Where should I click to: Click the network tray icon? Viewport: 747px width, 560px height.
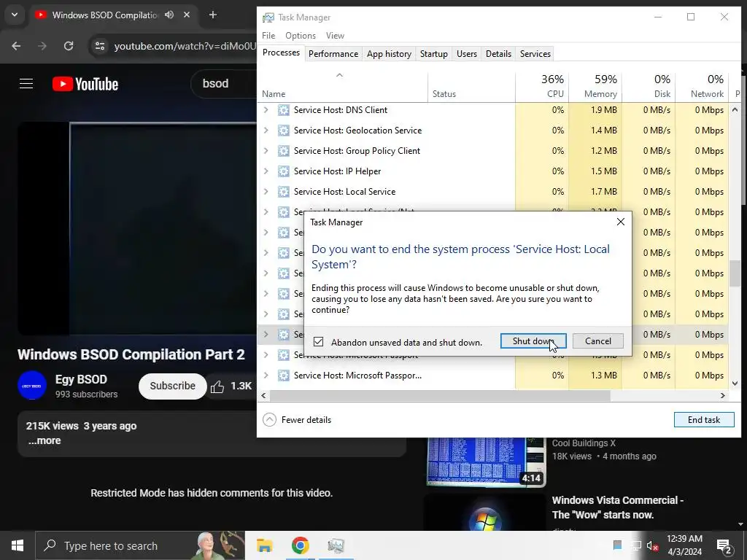coord(635,545)
